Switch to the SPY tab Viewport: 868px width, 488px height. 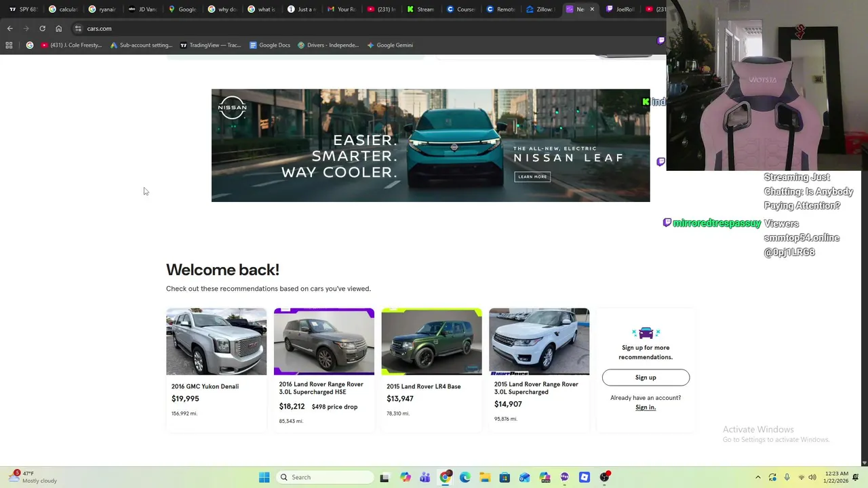pyautogui.click(x=24, y=9)
